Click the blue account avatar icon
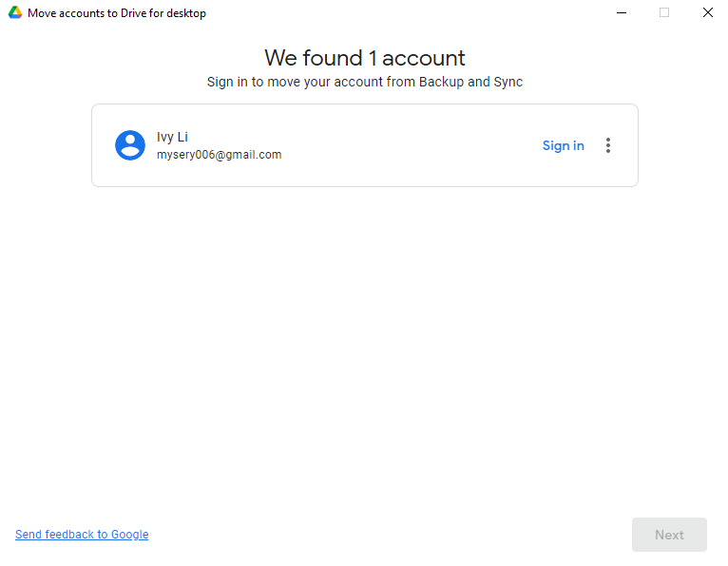 point(130,145)
